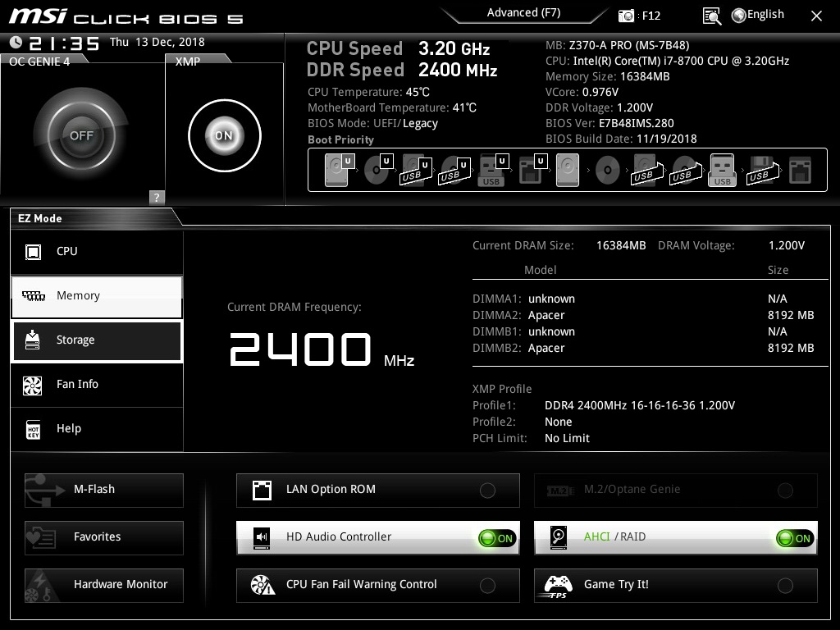This screenshot has height=630, width=840.
Task: Click the Help hot key icon
Action: [33, 429]
